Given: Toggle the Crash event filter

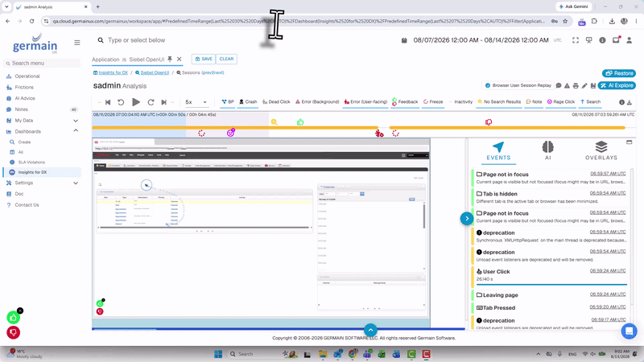Looking at the screenshot, I should [x=248, y=102].
